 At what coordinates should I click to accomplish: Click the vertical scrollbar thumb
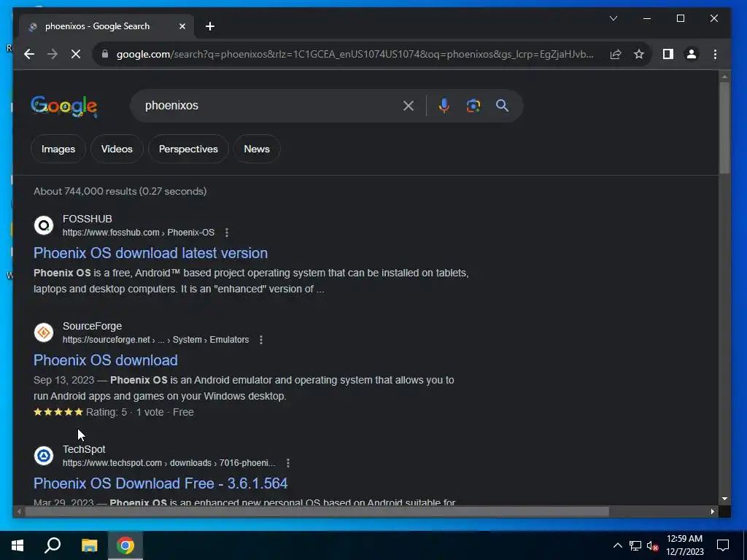pos(724,128)
